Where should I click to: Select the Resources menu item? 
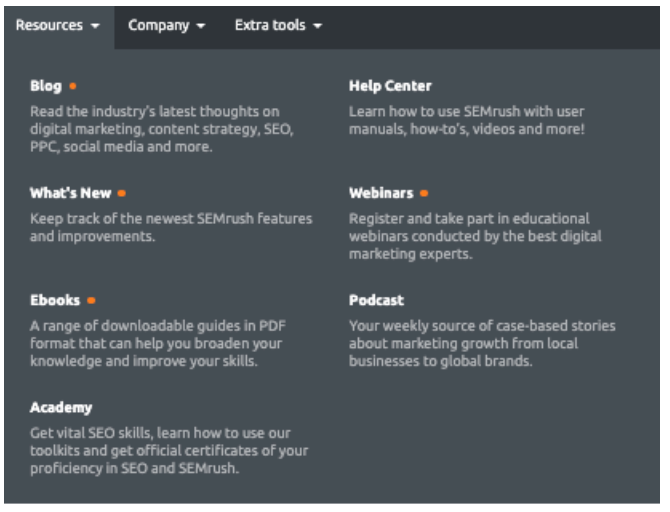(59, 27)
